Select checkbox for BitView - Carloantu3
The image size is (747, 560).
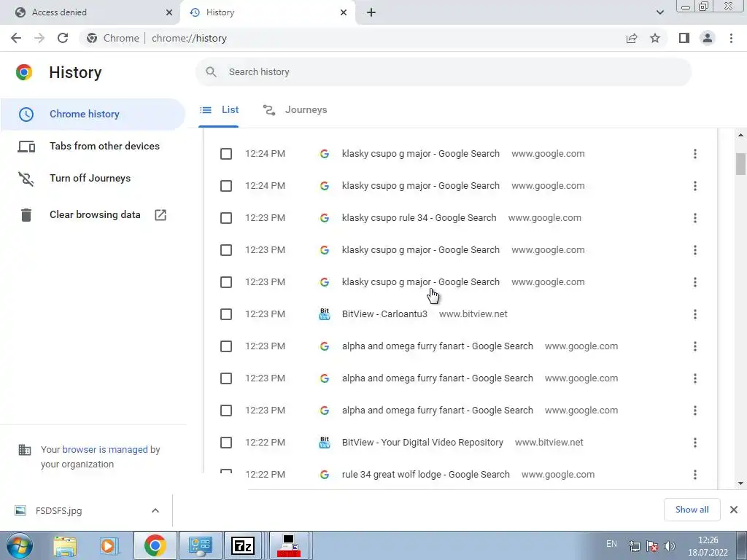tap(226, 314)
